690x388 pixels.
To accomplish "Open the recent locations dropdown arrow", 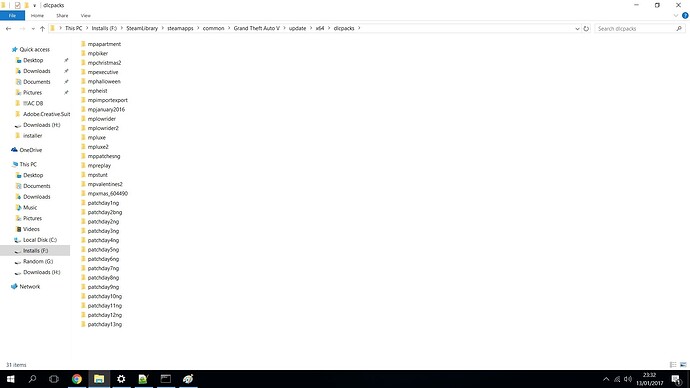I will coord(33,29).
